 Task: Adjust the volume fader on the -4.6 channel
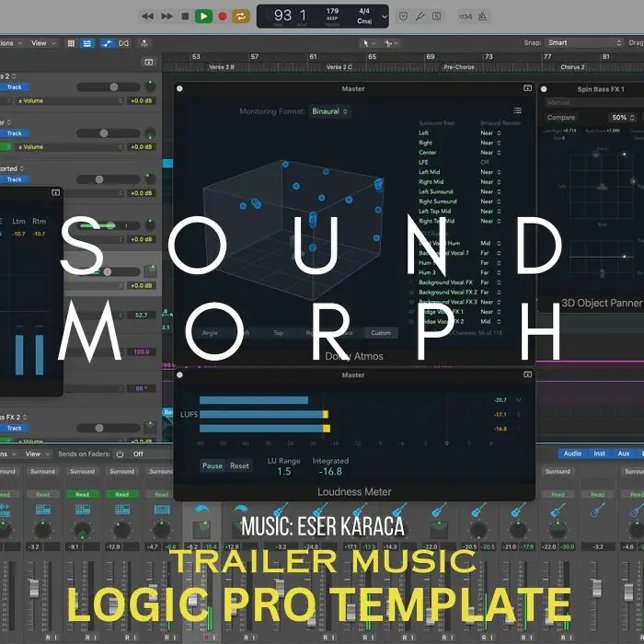[x=628, y=592]
